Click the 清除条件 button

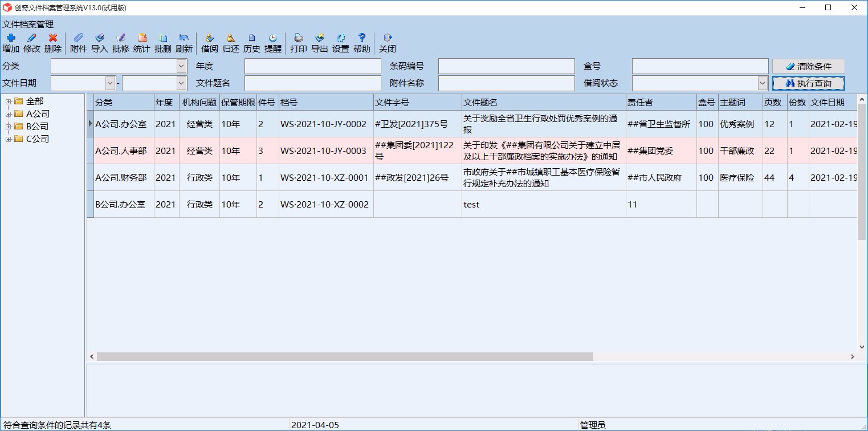tap(808, 66)
